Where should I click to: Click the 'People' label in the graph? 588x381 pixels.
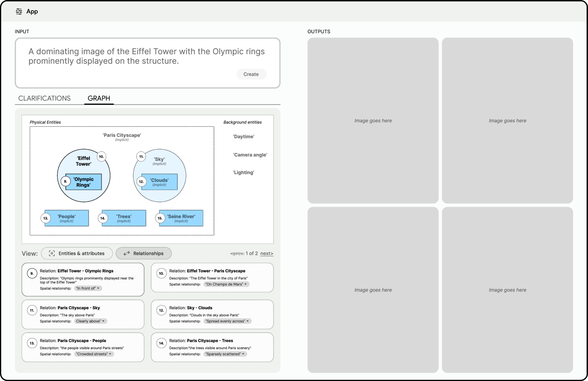click(66, 217)
